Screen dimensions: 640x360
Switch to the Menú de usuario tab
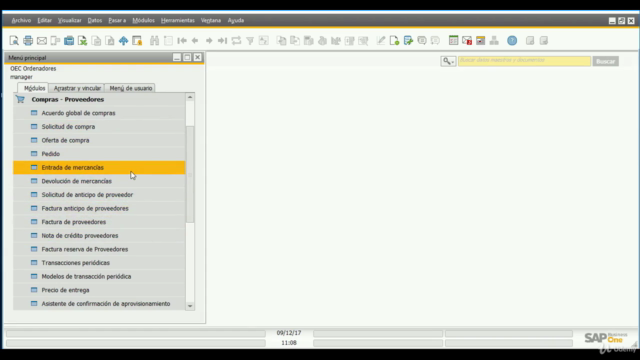(131, 88)
